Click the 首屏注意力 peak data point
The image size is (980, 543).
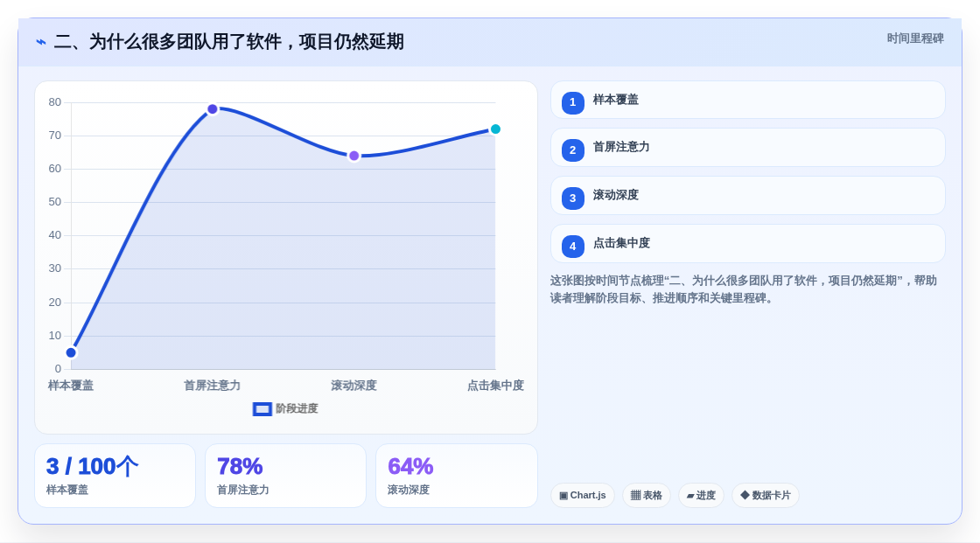(x=213, y=109)
